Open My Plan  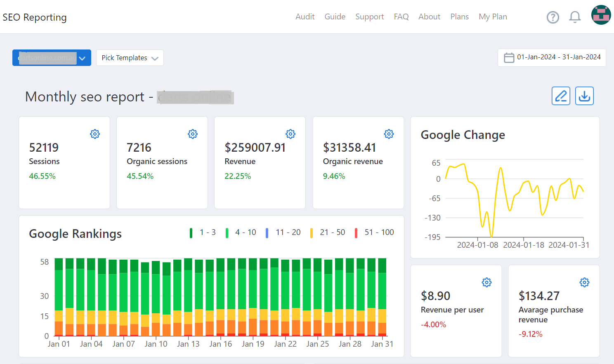click(493, 16)
